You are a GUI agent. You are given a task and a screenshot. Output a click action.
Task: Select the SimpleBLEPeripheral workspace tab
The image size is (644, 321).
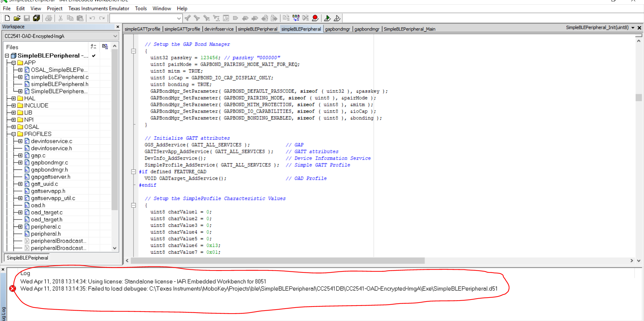coord(27,258)
